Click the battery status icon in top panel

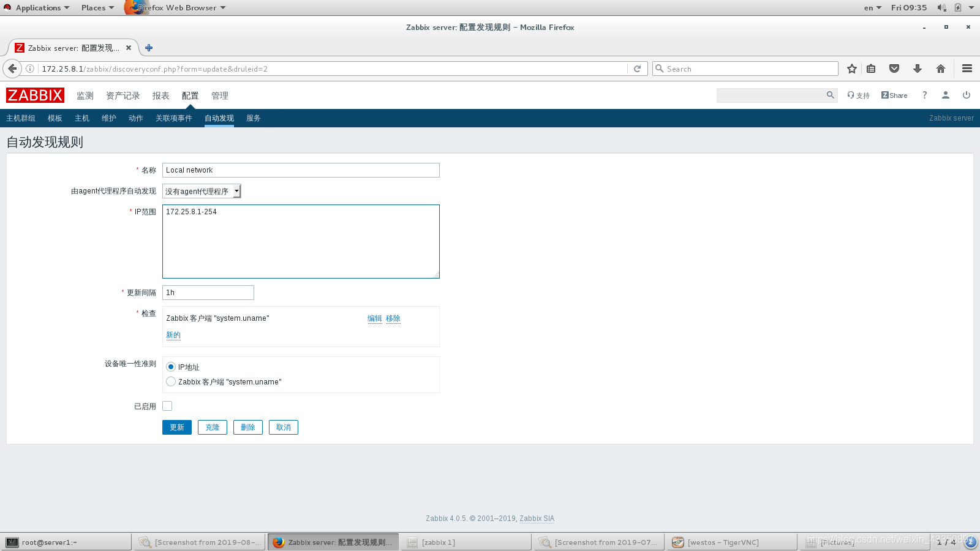click(957, 7)
